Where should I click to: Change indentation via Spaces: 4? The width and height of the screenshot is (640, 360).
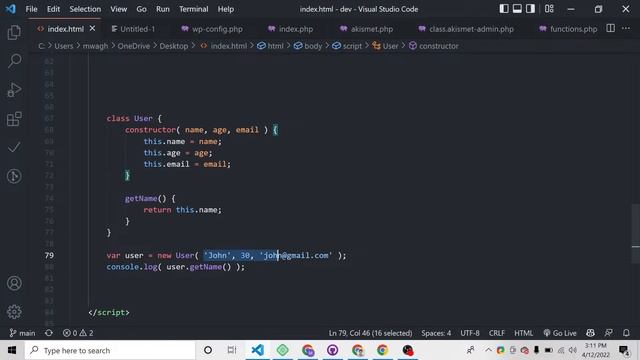pos(436,333)
